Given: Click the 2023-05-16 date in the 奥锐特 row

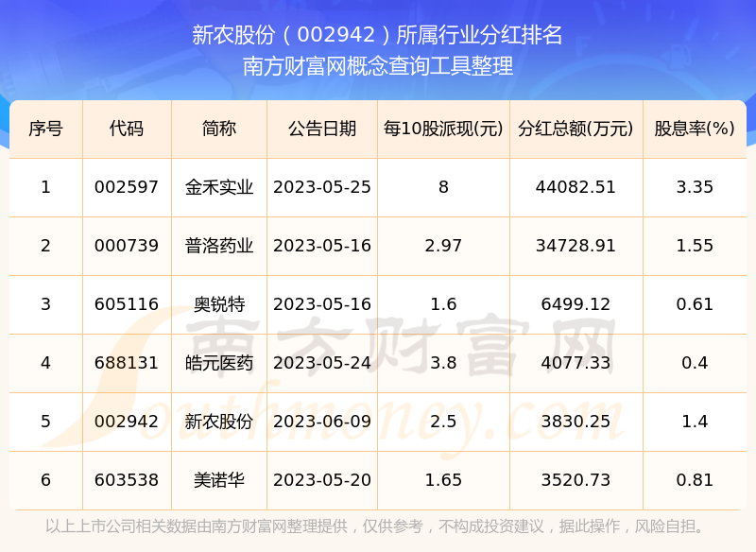Looking at the screenshot, I should coord(322,304).
